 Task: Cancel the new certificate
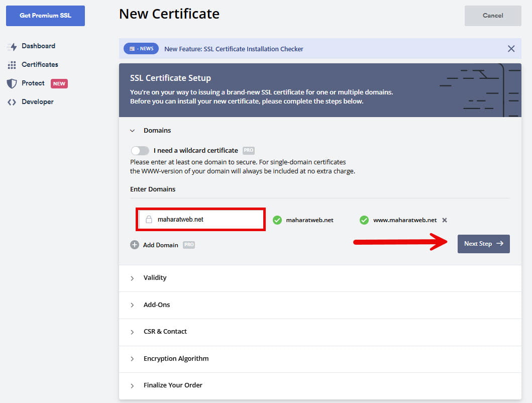pyautogui.click(x=493, y=16)
